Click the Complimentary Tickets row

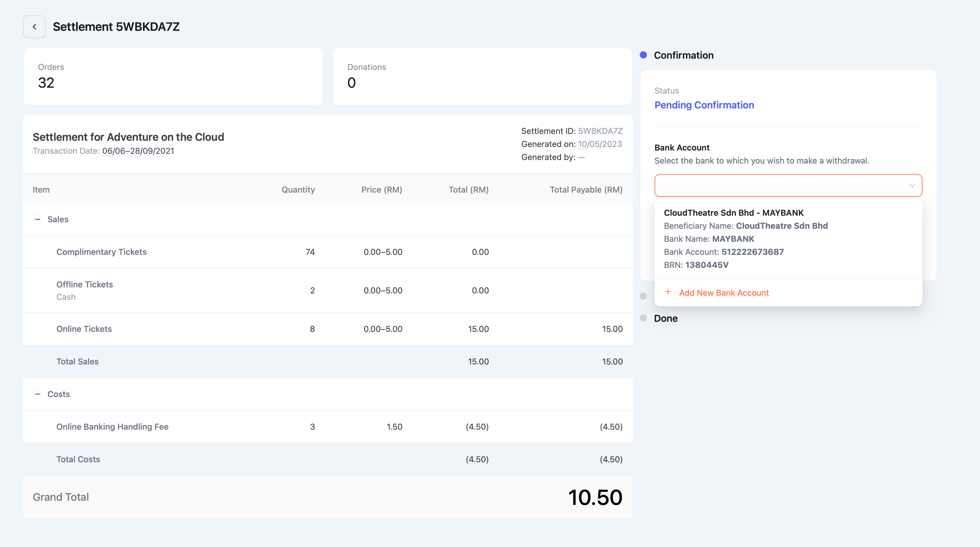coord(101,252)
